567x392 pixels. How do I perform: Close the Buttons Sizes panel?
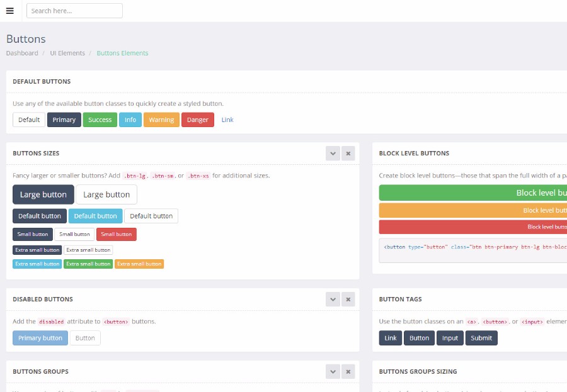click(348, 153)
